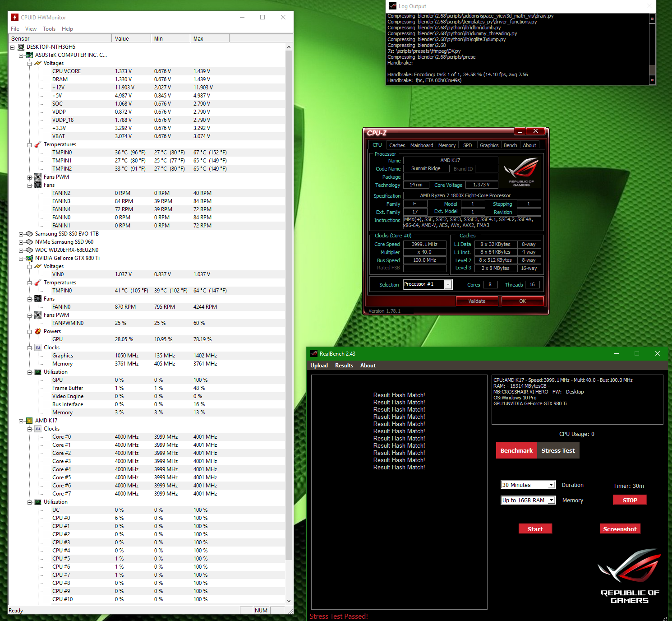Open the 30 Minutes duration dropdown

[551, 485]
